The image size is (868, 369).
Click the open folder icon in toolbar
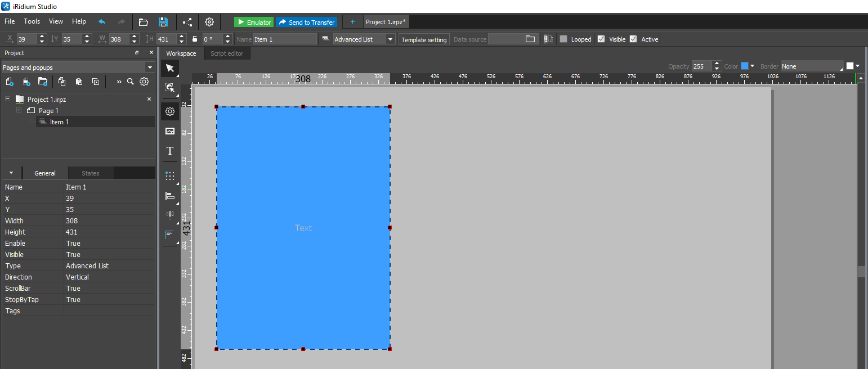click(x=144, y=22)
